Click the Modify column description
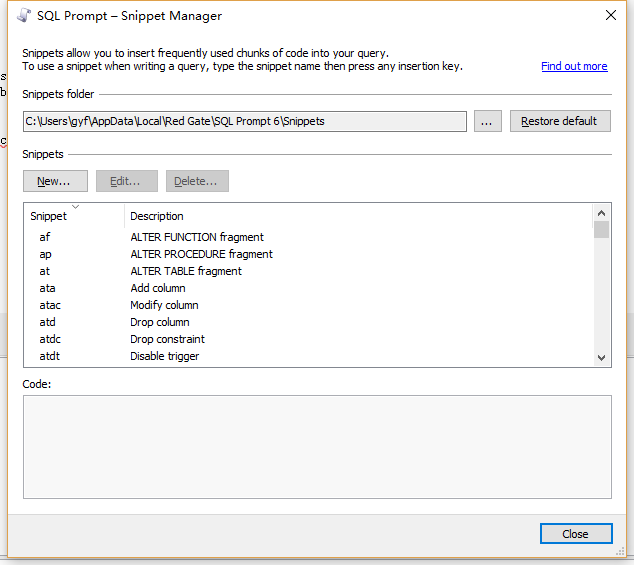634x565 pixels. pos(164,305)
